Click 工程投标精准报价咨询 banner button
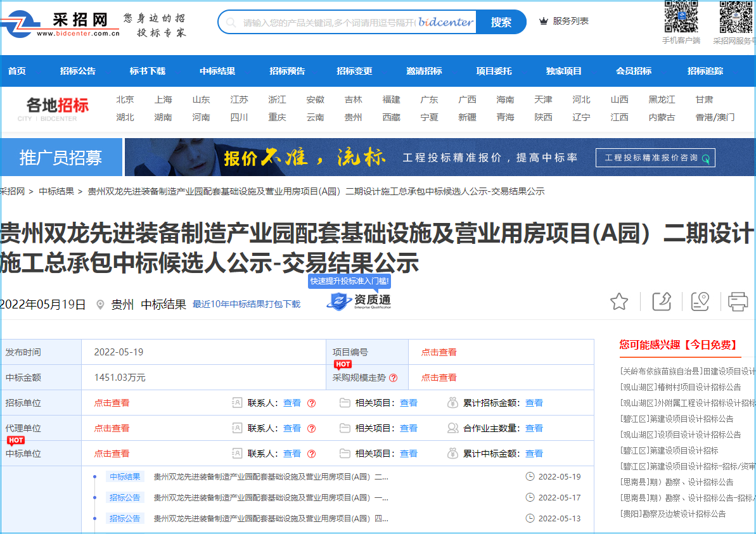 click(655, 158)
